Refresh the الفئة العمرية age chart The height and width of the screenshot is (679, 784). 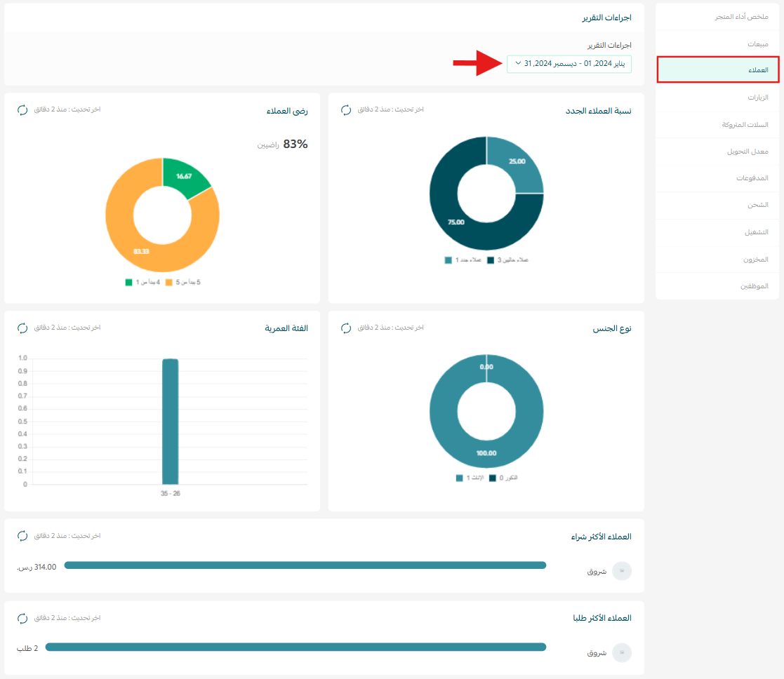(x=22, y=328)
